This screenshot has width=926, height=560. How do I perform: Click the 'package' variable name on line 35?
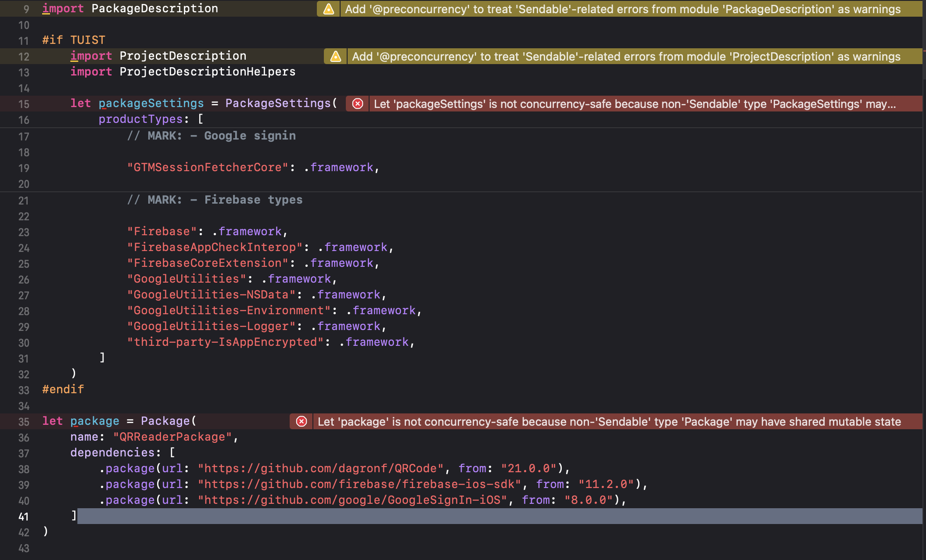pyautogui.click(x=95, y=421)
